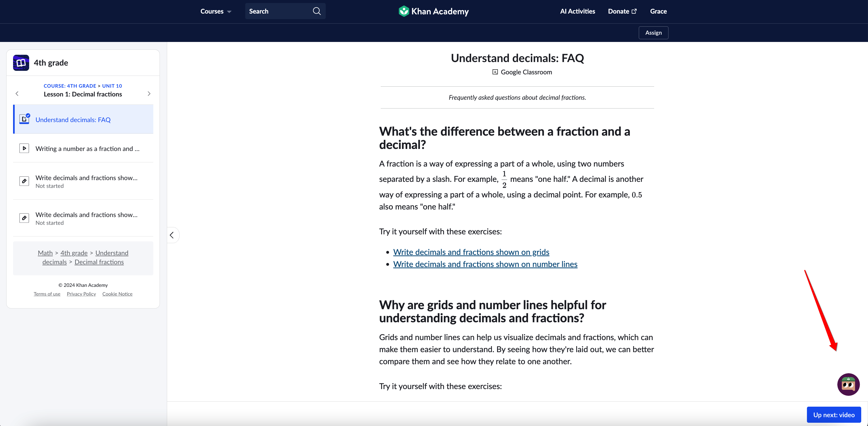This screenshot has height=426, width=868.
Task: Open the Courses dropdown
Action: tap(215, 11)
